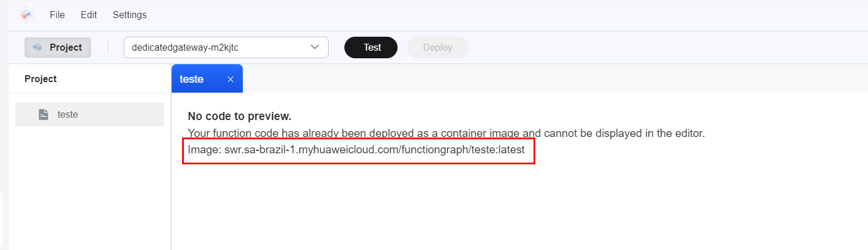The height and width of the screenshot is (250, 868).
Task: Open the Settings menu
Action: 130,15
